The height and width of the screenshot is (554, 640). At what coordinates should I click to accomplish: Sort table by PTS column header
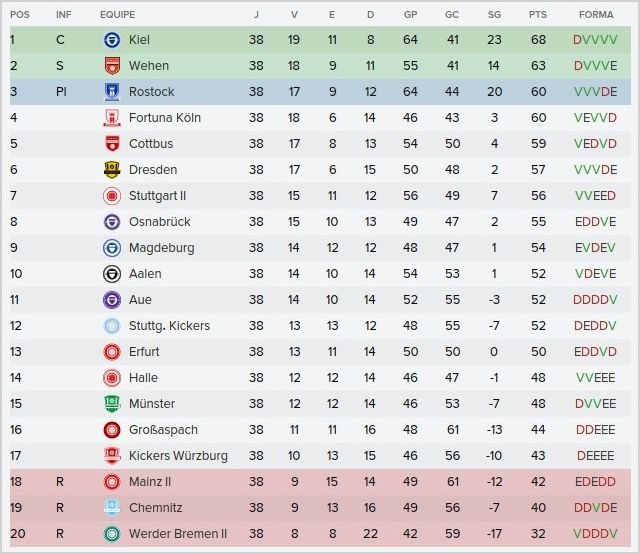pos(538,15)
